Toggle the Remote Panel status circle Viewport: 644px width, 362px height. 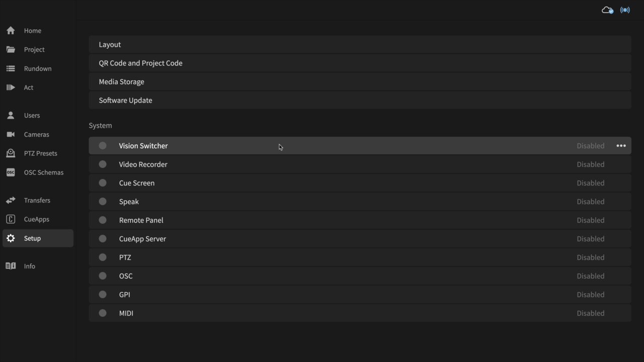tap(103, 220)
